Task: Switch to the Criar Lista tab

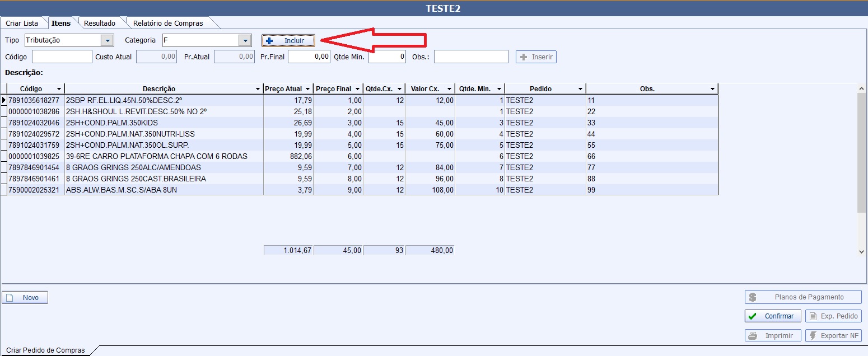Action: (x=22, y=23)
